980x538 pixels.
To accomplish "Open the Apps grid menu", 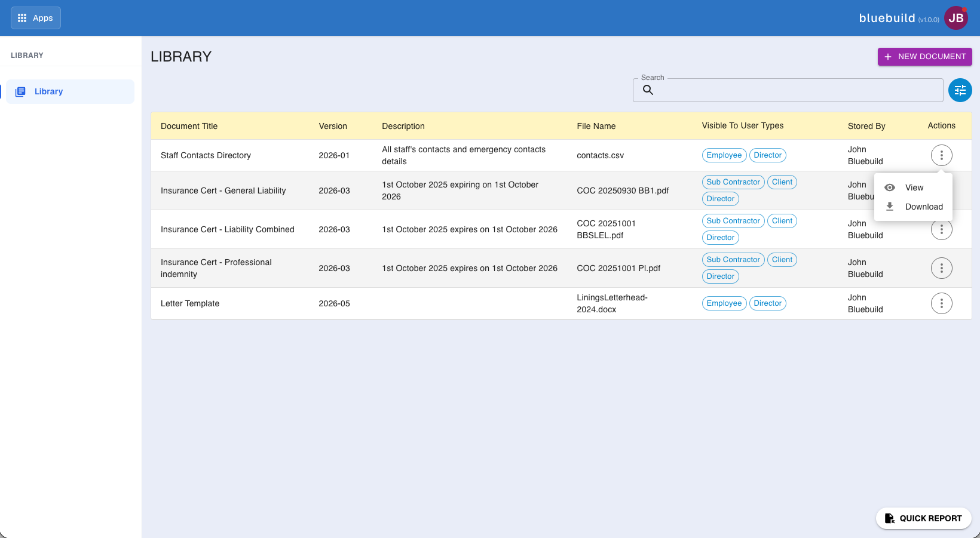I will point(36,18).
